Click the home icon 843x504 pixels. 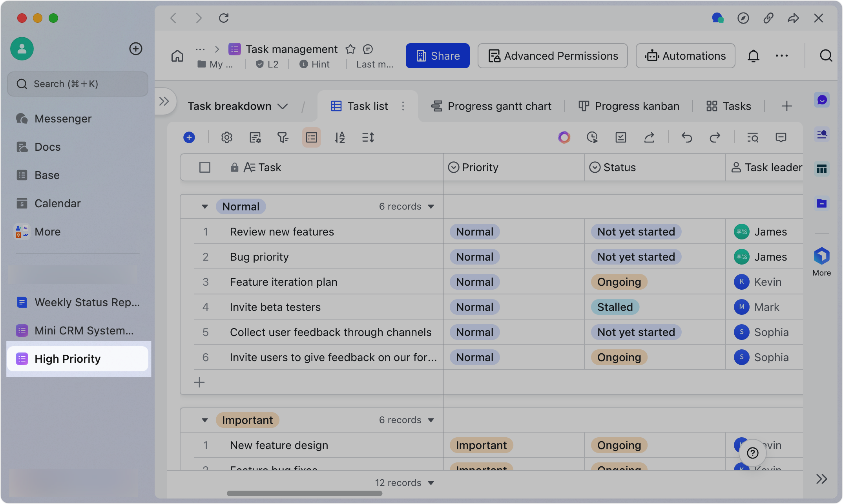(177, 56)
